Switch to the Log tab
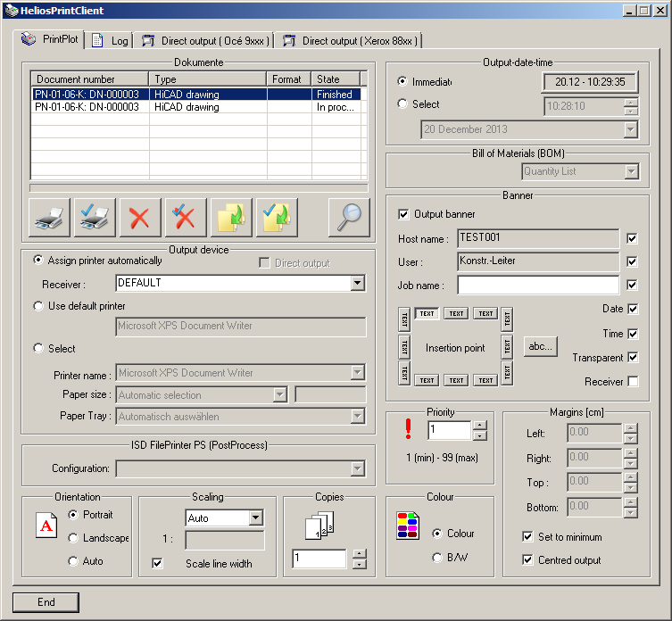Viewport: 672px width, 621px height. click(110, 41)
